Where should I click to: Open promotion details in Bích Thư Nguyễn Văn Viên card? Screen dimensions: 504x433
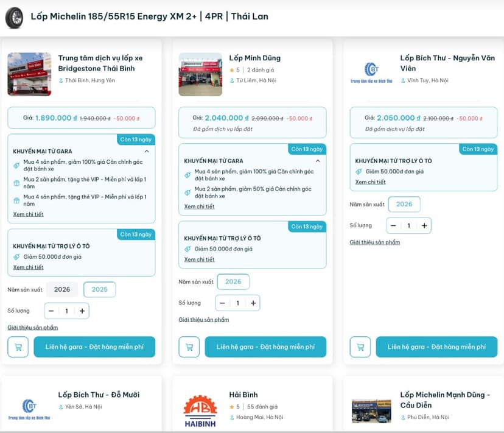click(370, 182)
